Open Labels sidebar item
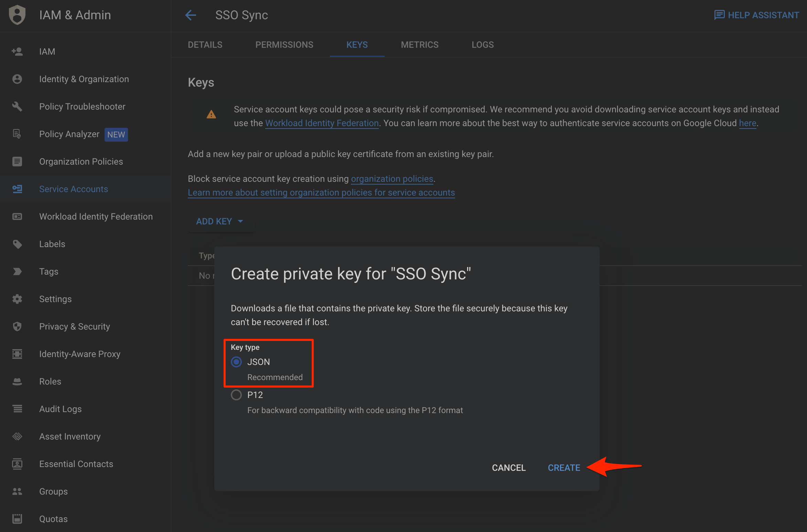 [x=85, y=244]
